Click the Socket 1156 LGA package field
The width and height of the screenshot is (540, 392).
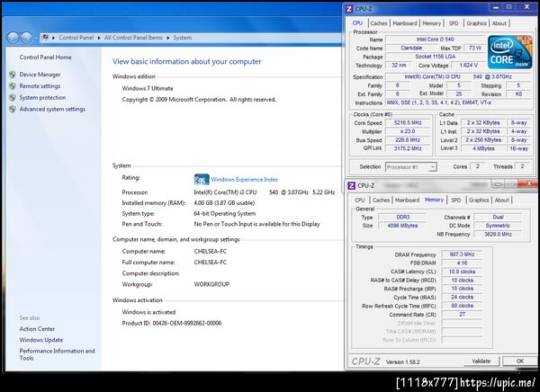pyautogui.click(x=436, y=57)
